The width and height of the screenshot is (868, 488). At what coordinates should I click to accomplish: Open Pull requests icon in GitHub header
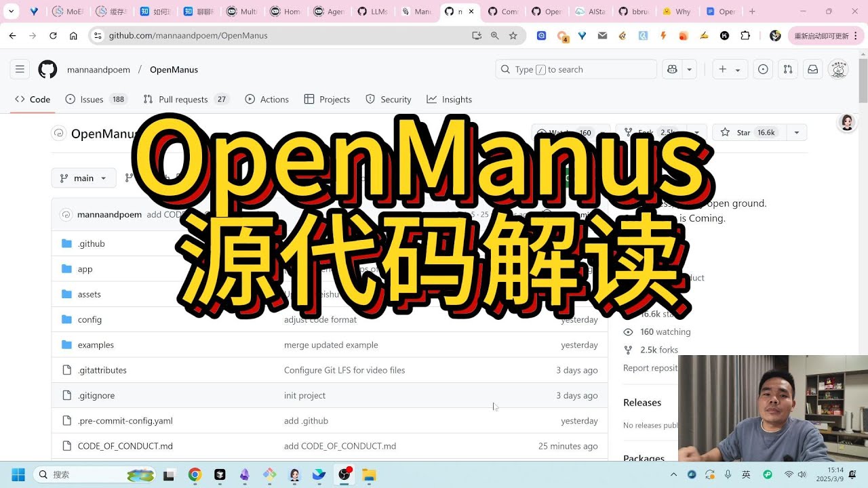click(787, 69)
